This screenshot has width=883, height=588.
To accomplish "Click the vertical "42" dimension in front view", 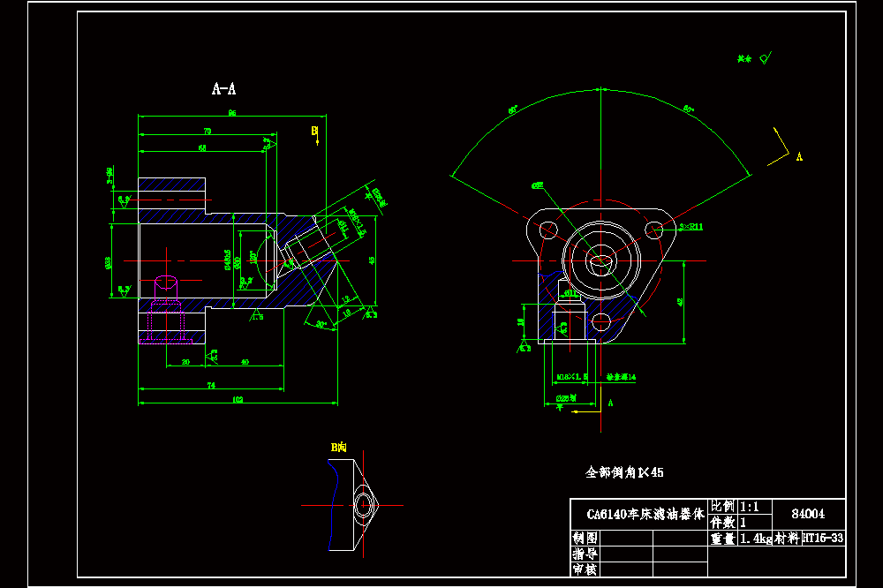I will (x=680, y=302).
